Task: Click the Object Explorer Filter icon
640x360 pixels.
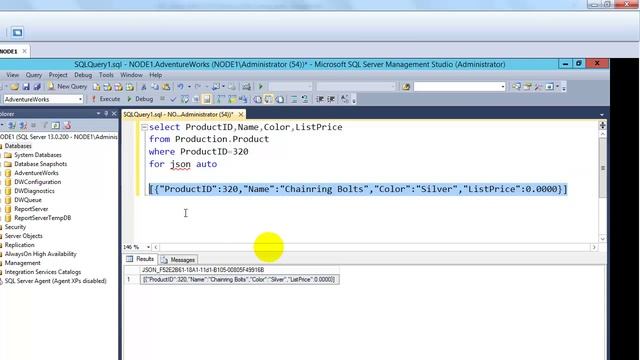Action: 44,125
